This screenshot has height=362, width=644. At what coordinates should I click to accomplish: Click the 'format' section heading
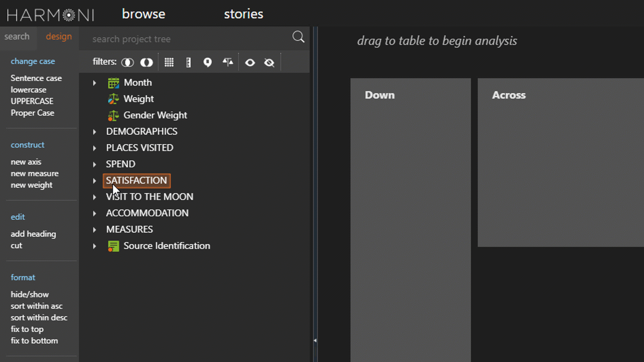click(23, 278)
